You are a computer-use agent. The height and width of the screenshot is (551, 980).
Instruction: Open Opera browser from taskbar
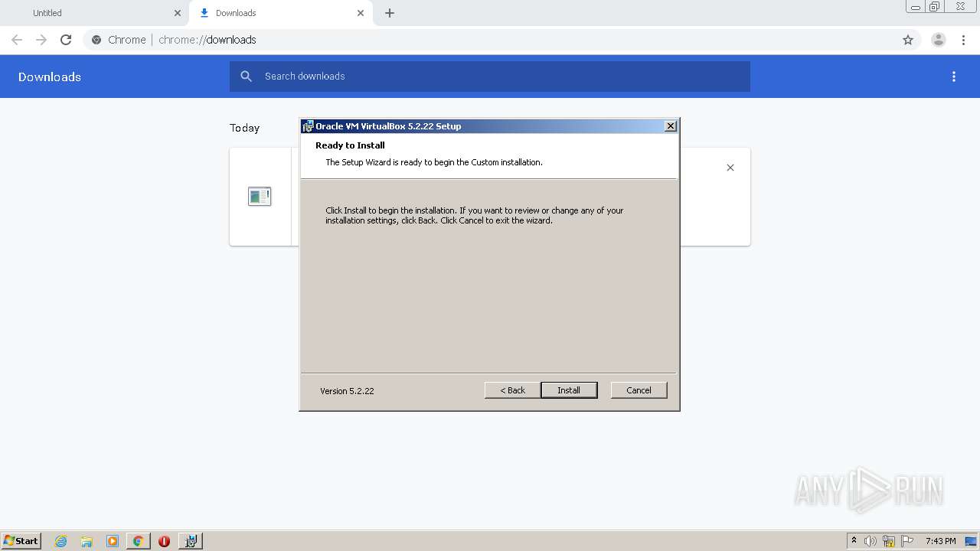(x=164, y=541)
